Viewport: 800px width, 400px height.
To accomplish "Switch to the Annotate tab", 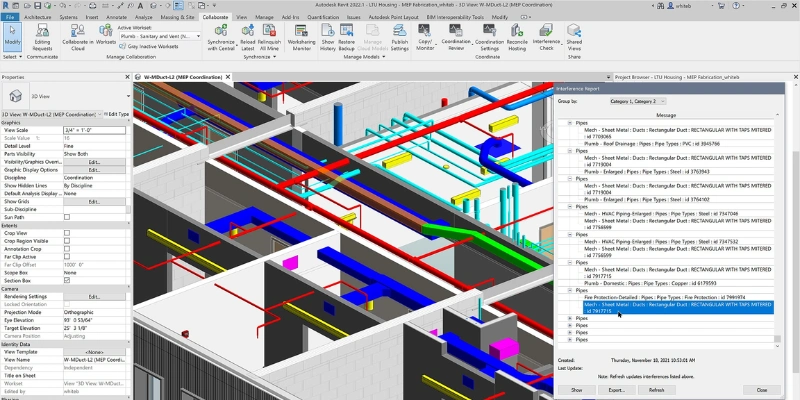I will [116, 17].
